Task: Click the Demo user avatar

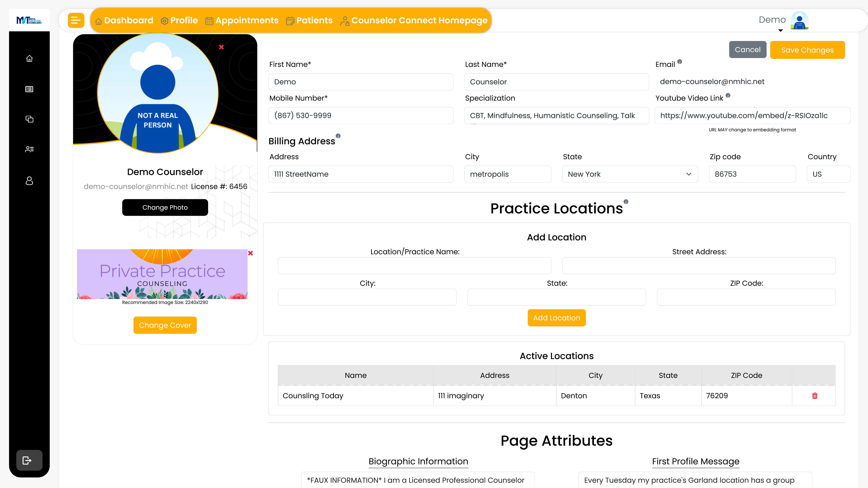Action: (x=799, y=20)
